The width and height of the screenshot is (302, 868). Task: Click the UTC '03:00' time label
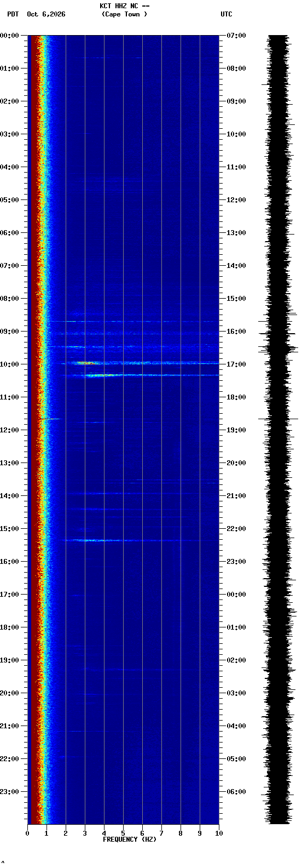236,693
